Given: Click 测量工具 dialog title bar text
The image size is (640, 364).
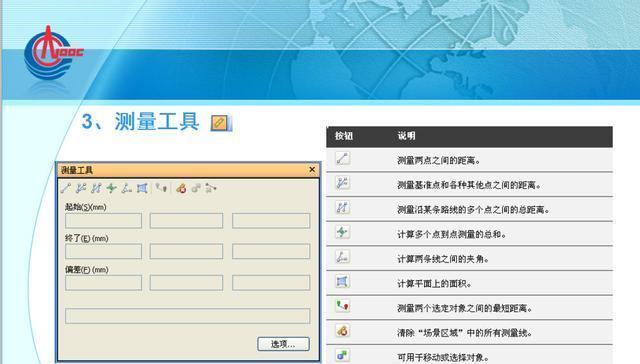Looking at the screenshot, I should [x=77, y=170].
